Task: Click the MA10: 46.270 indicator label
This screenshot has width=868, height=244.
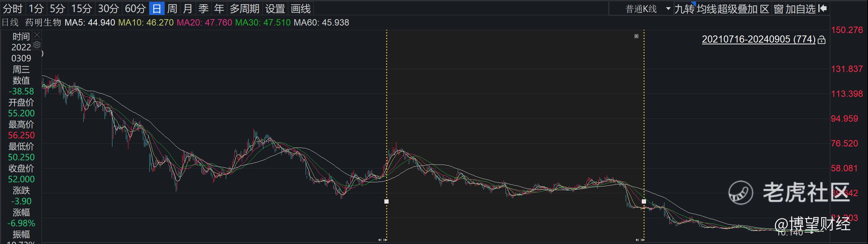Action: (146, 23)
